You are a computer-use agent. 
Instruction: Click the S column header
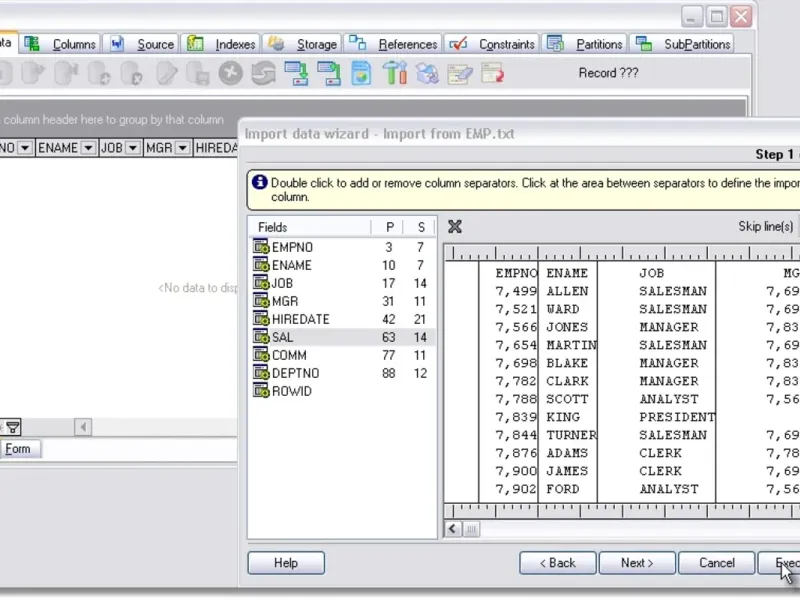420,227
